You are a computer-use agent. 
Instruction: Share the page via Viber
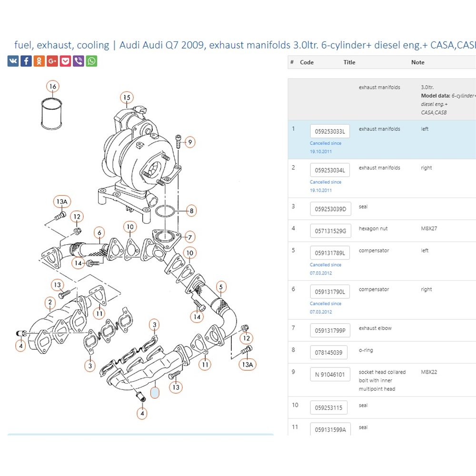[x=79, y=61]
